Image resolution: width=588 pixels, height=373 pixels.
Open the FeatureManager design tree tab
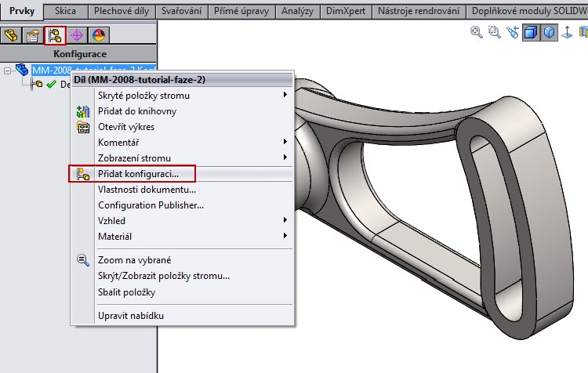coord(11,35)
